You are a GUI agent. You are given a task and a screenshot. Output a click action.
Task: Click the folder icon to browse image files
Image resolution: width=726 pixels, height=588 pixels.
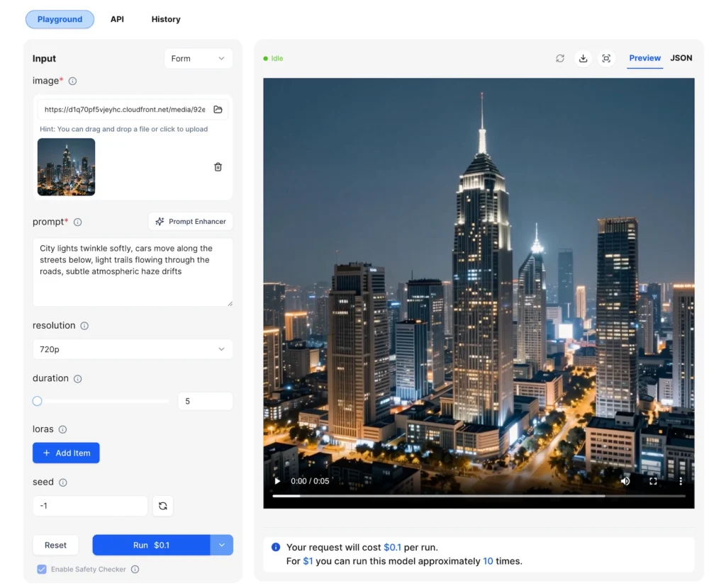click(x=218, y=110)
